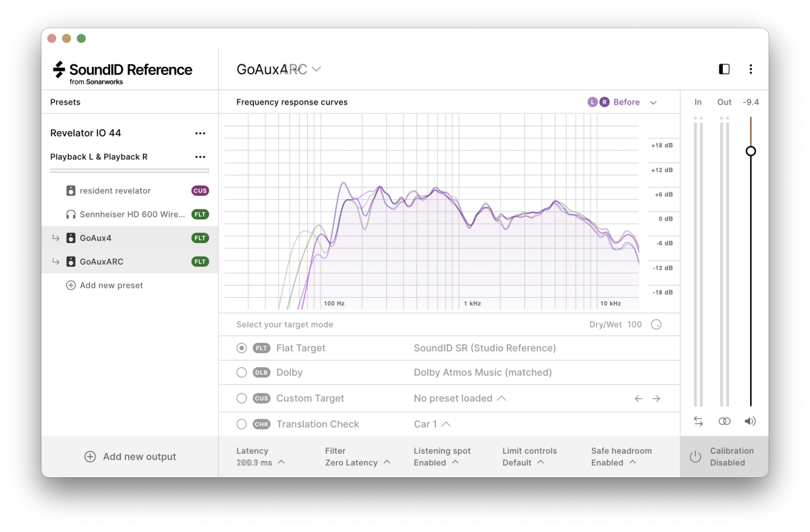Mute output with the speaker volume icon
Image resolution: width=810 pixels, height=532 pixels.
750,421
